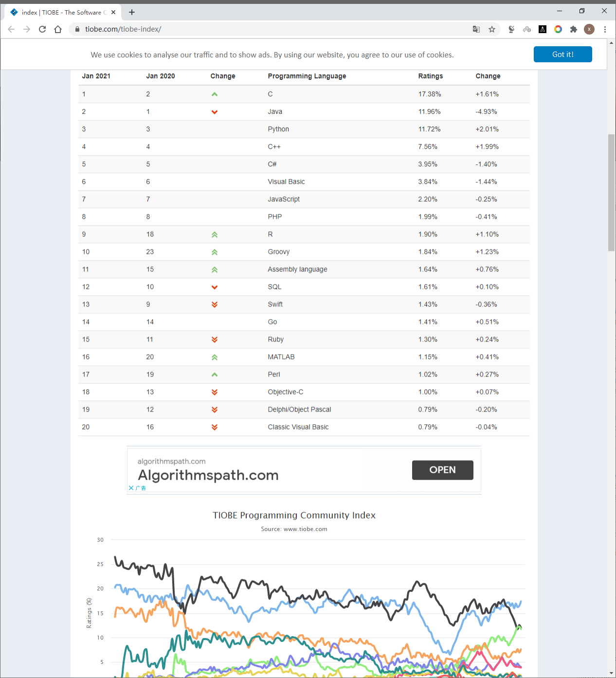Click the Go language cell
The width and height of the screenshot is (616, 678).
(x=272, y=322)
